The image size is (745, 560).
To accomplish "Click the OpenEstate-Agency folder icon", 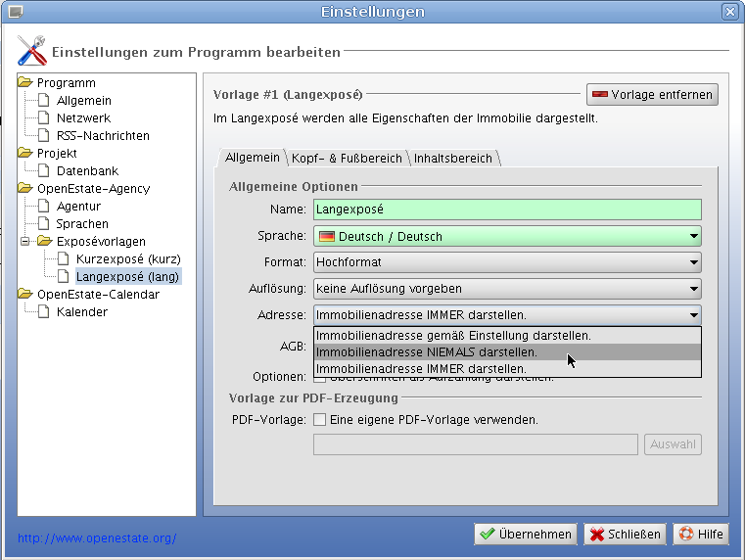I will pyautogui.click(x=25, y=188).
